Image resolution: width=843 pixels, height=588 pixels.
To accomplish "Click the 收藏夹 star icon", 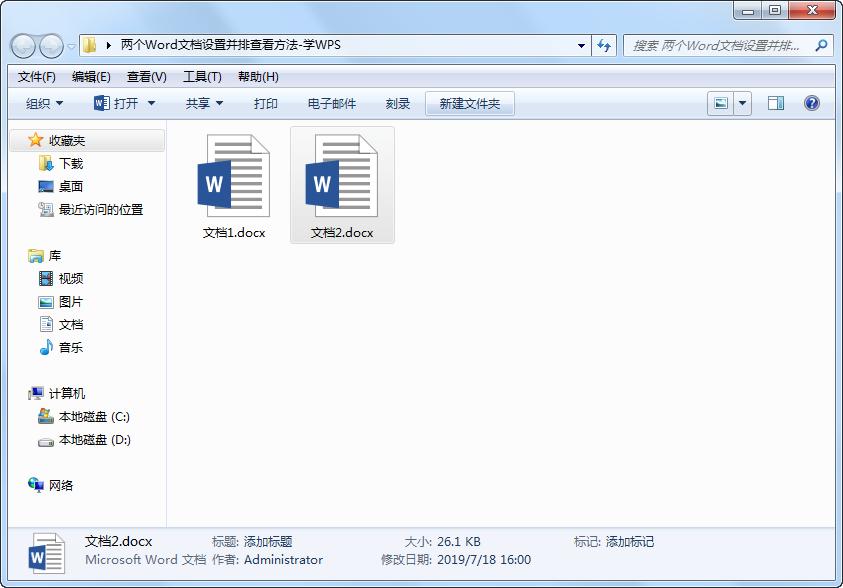I will click(35, 140).
